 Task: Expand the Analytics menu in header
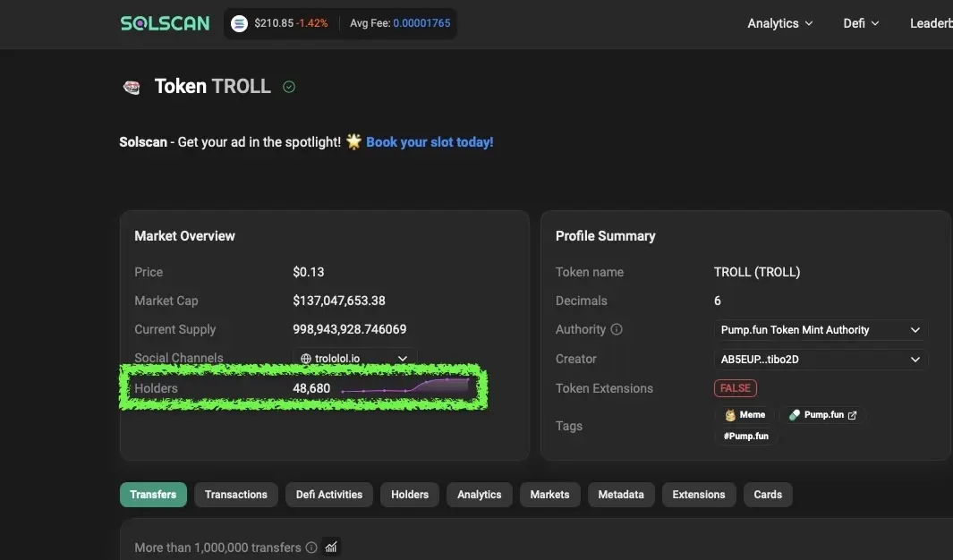779,23
